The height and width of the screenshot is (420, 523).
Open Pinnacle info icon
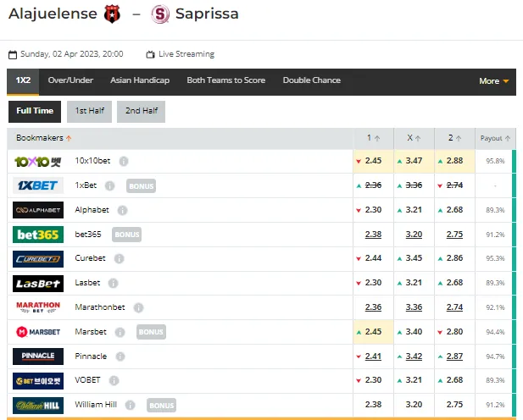point(120,356)
